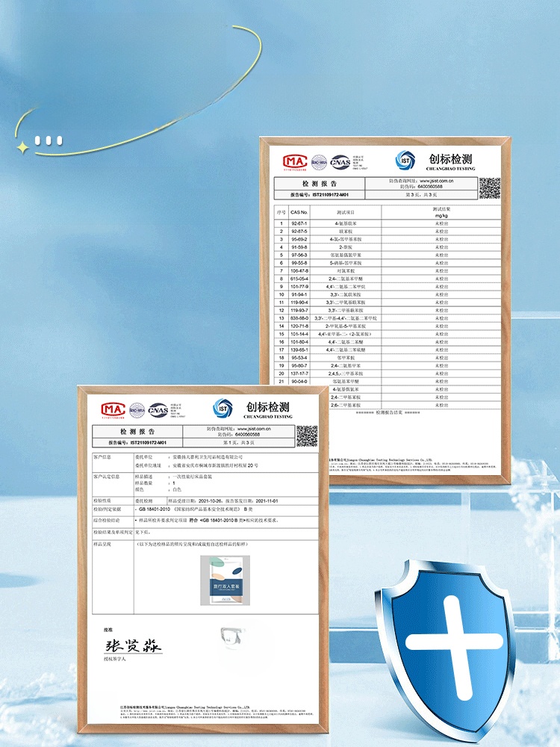Click the CAS number 99-55-8 cell
This screenshot has width=560, height=747.
coord(299,263)
